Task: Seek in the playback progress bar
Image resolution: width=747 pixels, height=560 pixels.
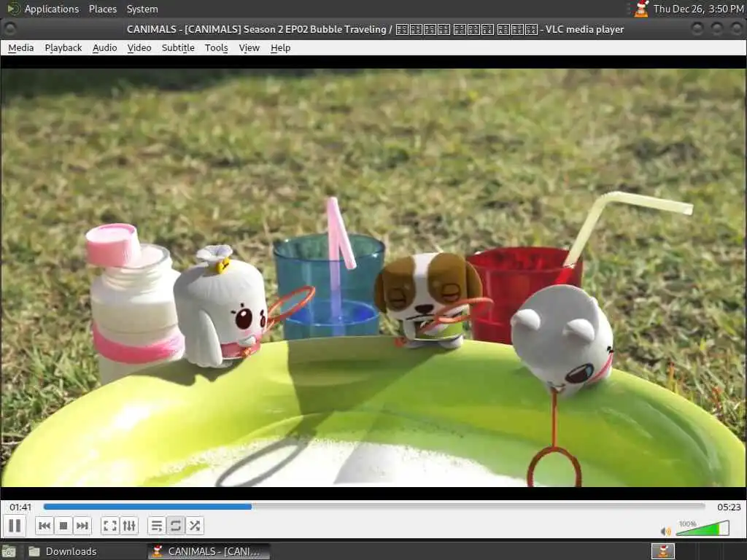Action: (x=374, y=507)
